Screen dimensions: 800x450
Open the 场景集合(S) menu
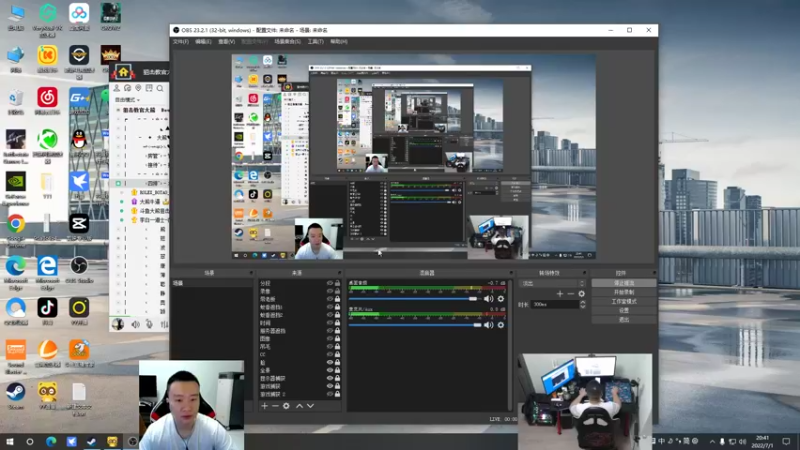pos(287,42)
